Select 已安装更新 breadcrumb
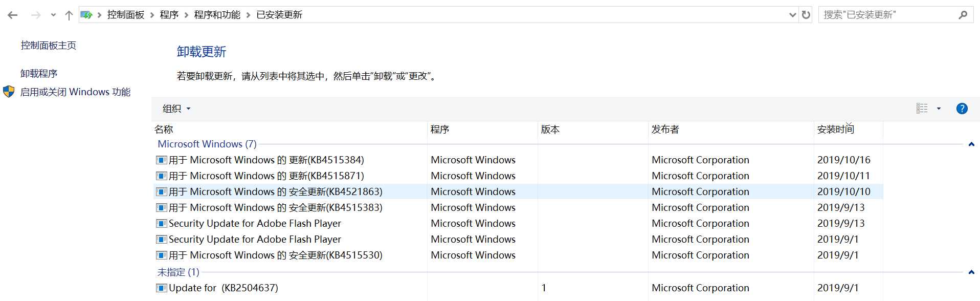 coord(279,15)
